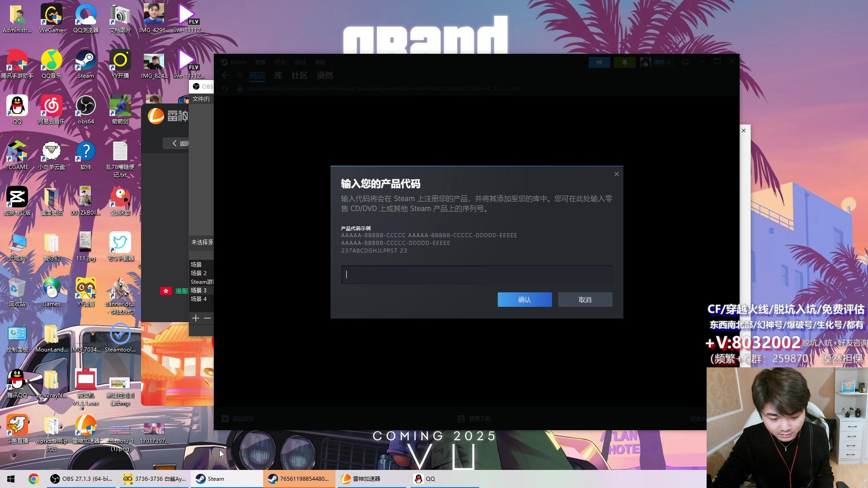Screen dimensions: 868x488
Task: Open the 漠然 profile tab in Steam
Action: 325,75
